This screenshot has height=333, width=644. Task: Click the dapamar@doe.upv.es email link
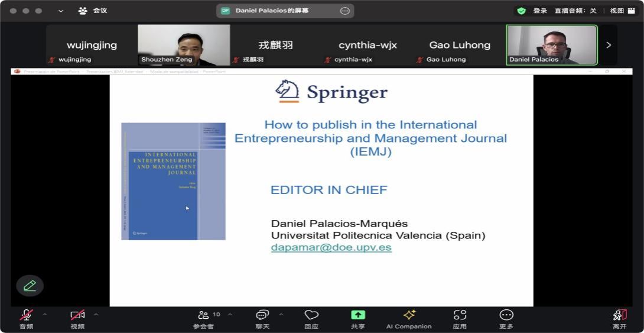tap(331, 247)
